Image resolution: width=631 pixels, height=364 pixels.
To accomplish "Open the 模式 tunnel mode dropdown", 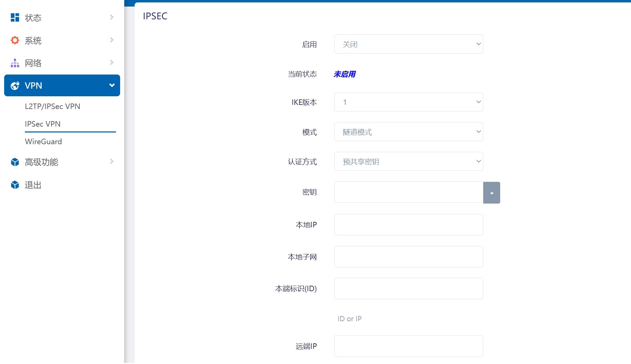I will 408,131.
